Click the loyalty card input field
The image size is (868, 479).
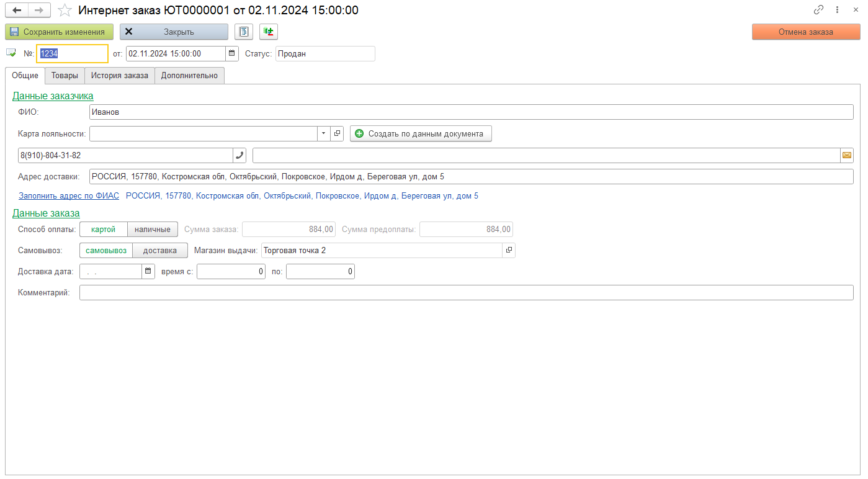[x=204, y=133]
